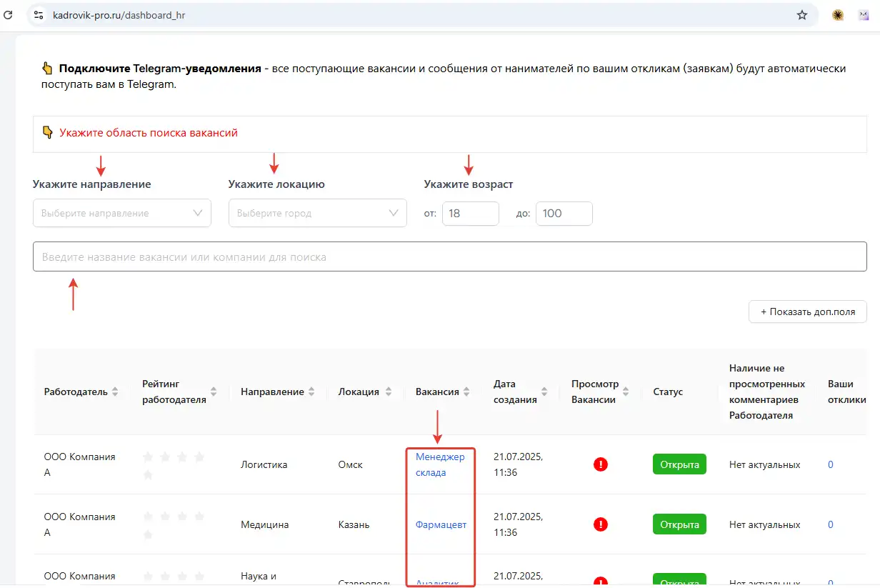Viewport: 880px width, 588px height.
Task: Click the star rating in Логистика row
Action: tap(174, 464)
